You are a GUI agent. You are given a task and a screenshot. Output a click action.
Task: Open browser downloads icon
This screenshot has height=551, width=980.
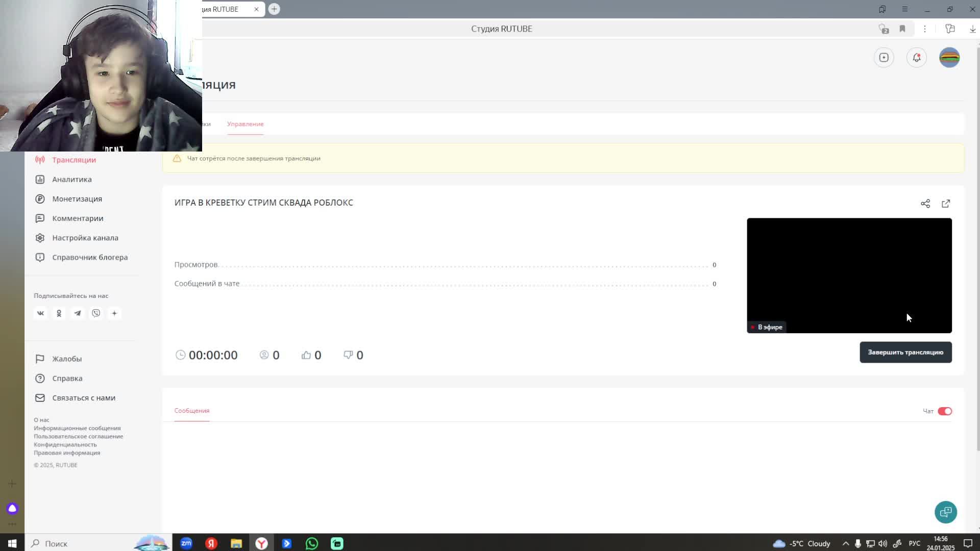(x=972, y=29)
